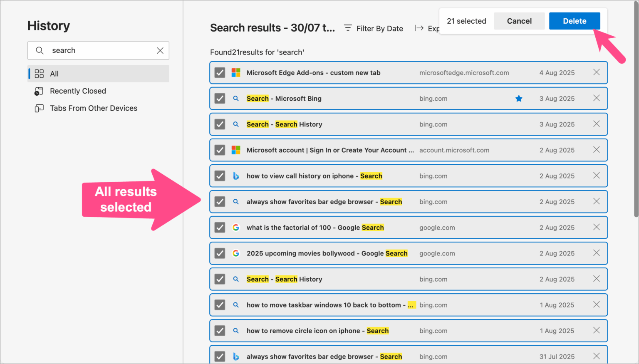The image size is (639, 364).
Task: Click the magnifying glass icon in the search box
Action: 40,50
